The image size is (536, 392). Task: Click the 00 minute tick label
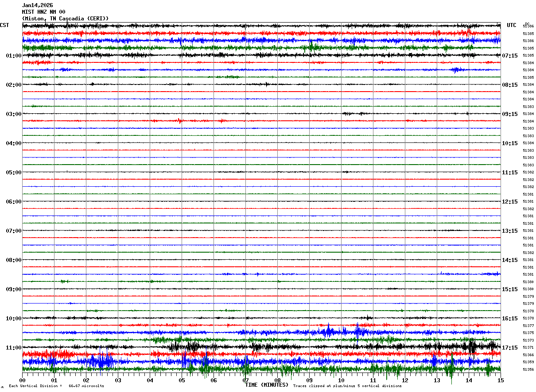pyautogui.click(x=22, y=380)
